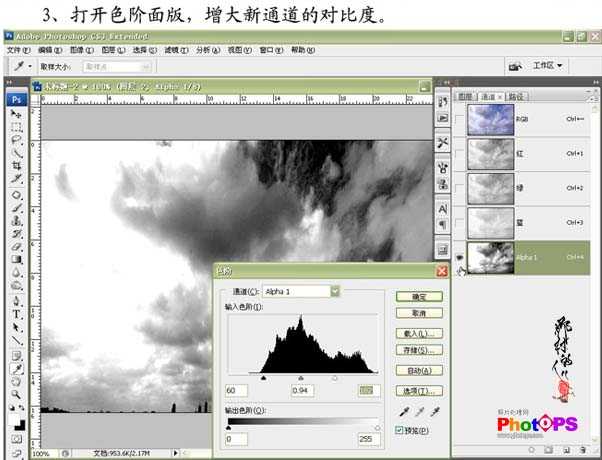Click the gamma field showing 0.94
Viewport: 602px width, 460px height.
[302, 391]
